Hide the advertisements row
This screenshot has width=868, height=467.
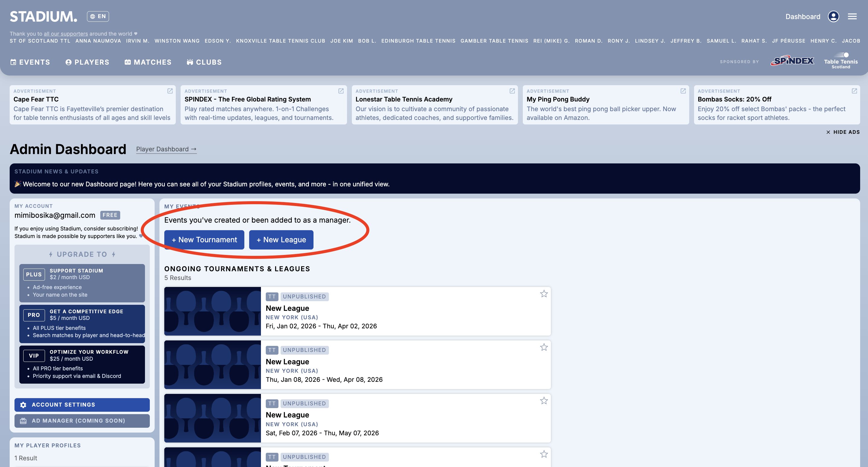(x=842, y=132)
